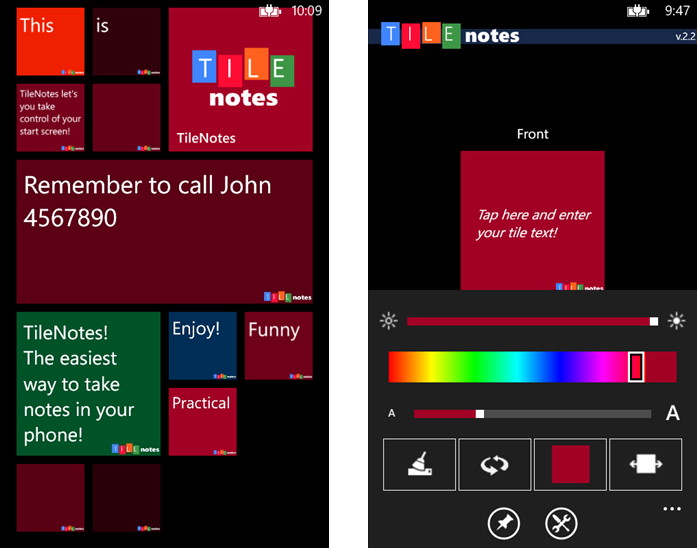Tap the TILE notes logo in app header
699x548 pixels.
click(x=450, y=35)
